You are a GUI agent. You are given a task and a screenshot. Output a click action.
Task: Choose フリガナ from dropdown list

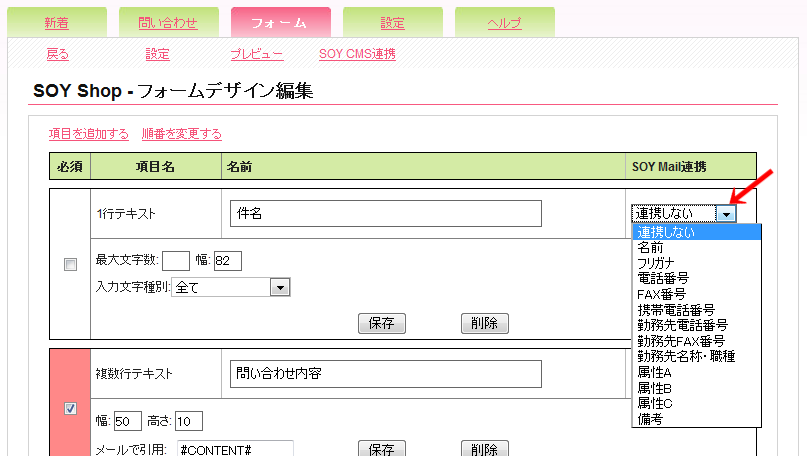[696, 263]
